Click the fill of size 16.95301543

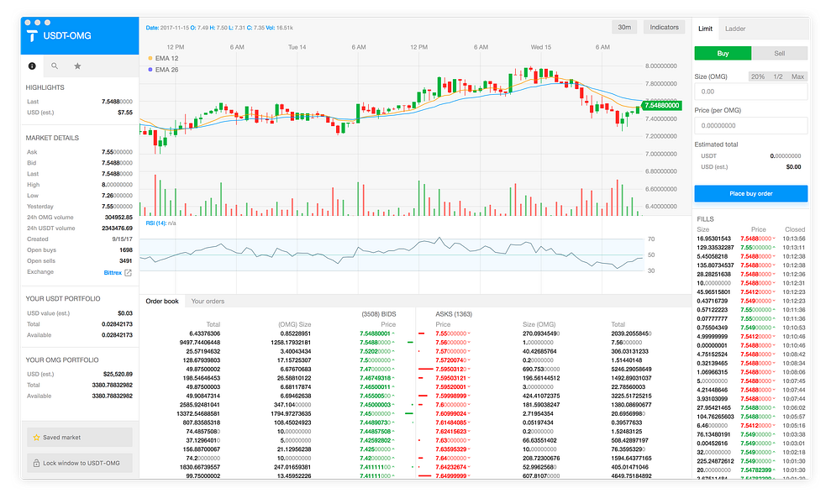coord(713,239)
